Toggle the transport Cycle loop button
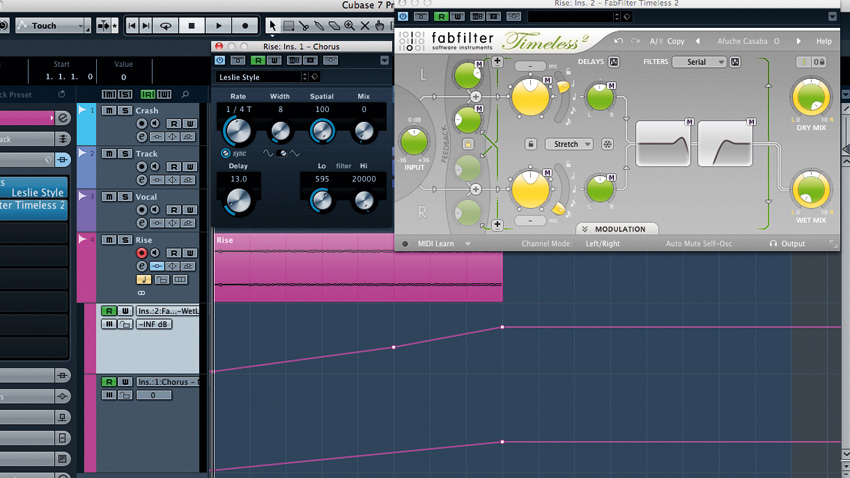Screen dimensions: 850x478 click(x=166, y=25)
